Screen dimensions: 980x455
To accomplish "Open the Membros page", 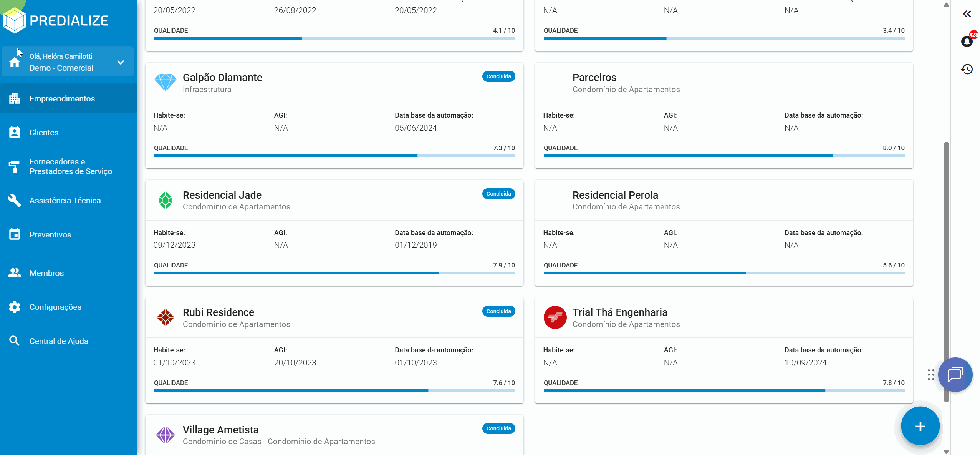I will click(46, 273).
